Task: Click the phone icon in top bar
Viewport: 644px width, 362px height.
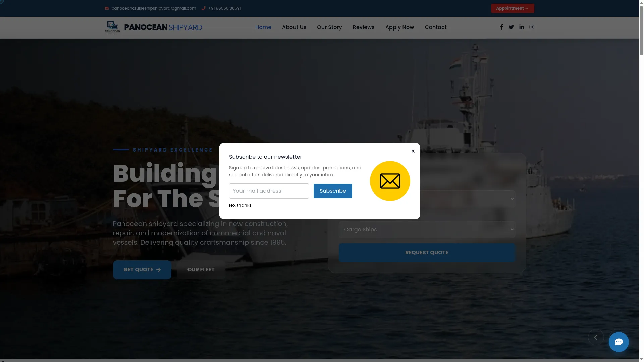Action: (x=203, y=8)
